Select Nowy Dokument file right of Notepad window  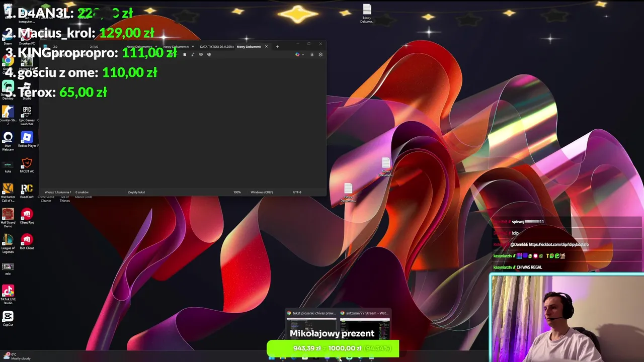tap(386, 167)
